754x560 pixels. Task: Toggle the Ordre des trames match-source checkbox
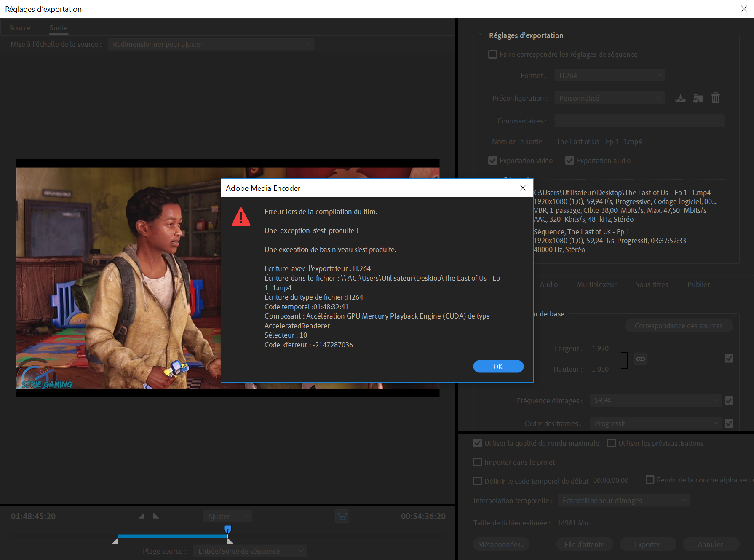729,423
